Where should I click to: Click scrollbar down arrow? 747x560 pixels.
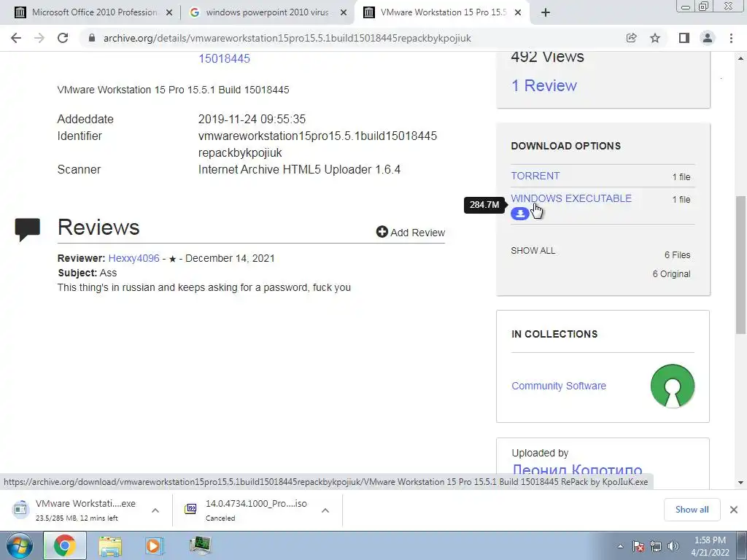(x=741, y=483)
